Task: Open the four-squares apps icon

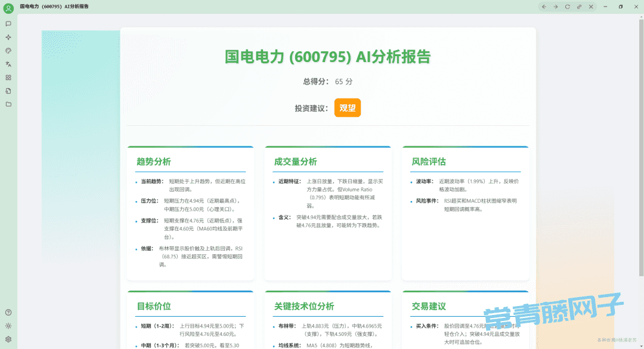Action: [x=8, y=78]
